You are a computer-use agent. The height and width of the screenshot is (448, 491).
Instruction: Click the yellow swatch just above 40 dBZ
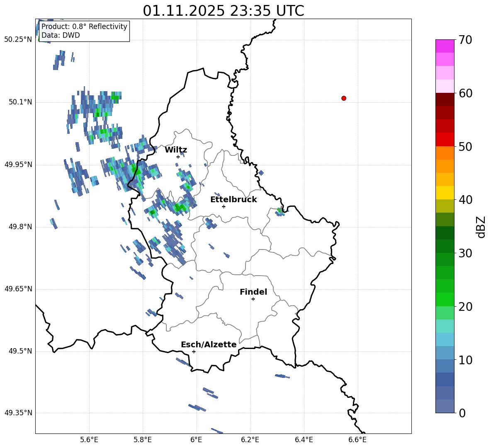[445, 193]
